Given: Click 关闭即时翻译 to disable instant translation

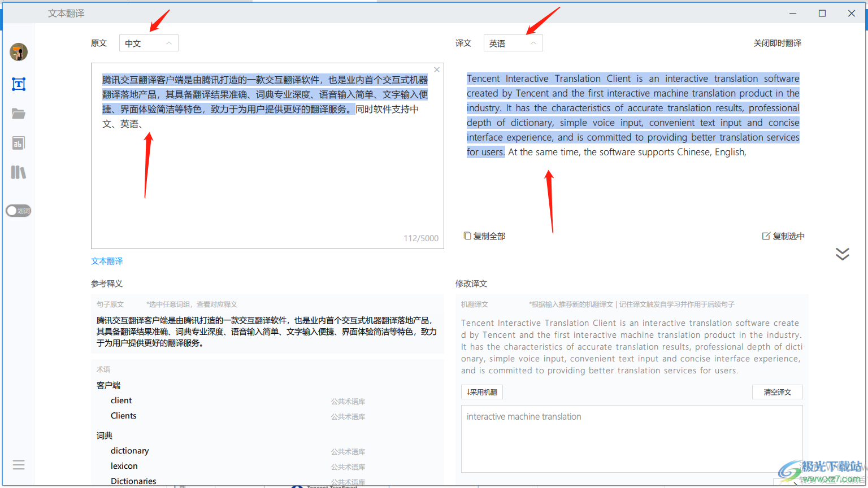Looking at the screenshot, I should [x=777, y=43].
